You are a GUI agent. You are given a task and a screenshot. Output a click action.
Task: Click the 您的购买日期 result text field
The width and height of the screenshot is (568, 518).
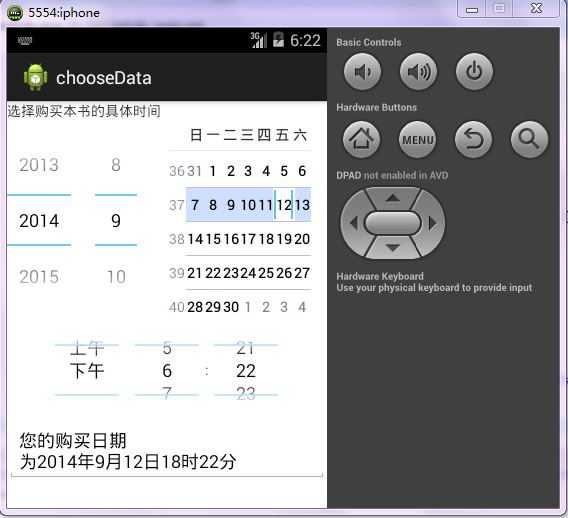tap(167, 452)
